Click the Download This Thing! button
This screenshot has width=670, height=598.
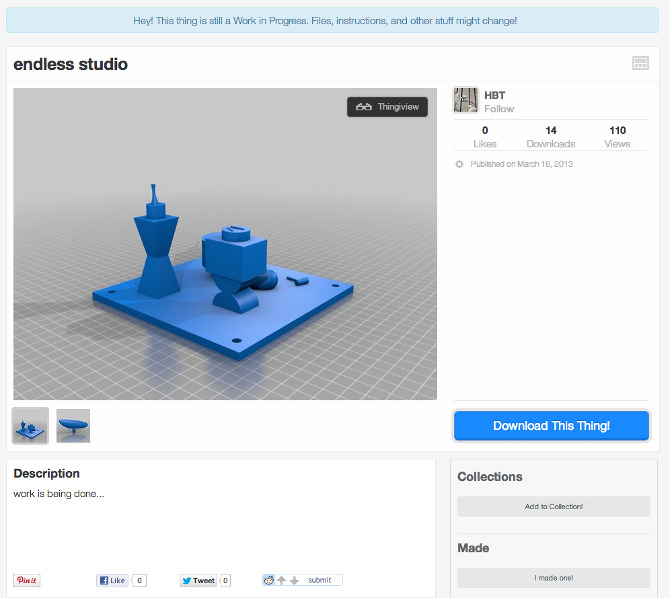coord(551,426)
